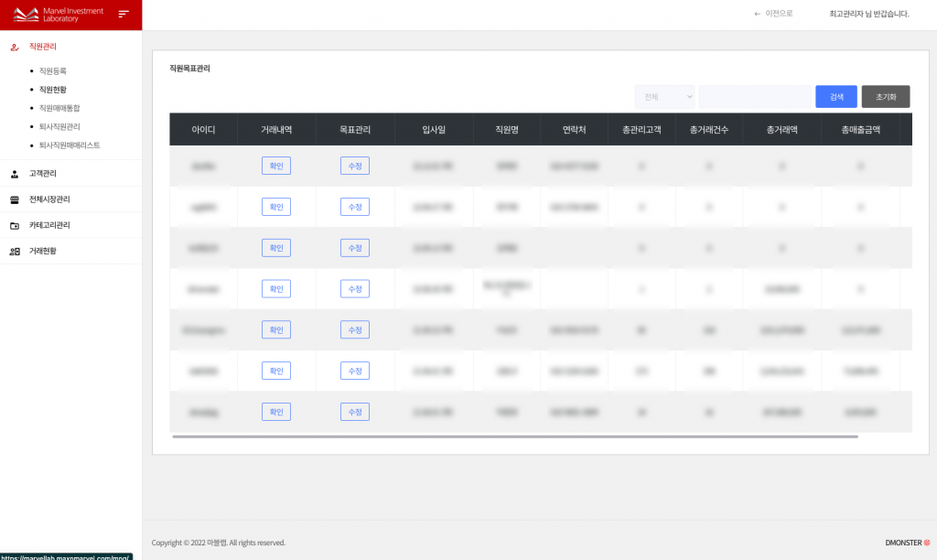
Task: Focus the search keyword input field
Action: point(754,97)
